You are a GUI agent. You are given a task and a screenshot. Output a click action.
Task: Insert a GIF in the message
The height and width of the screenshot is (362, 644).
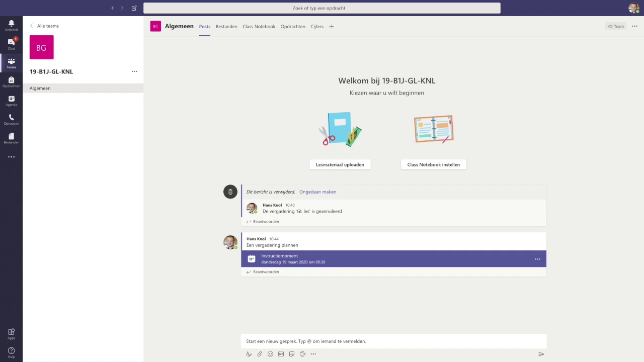coord(281,354)
